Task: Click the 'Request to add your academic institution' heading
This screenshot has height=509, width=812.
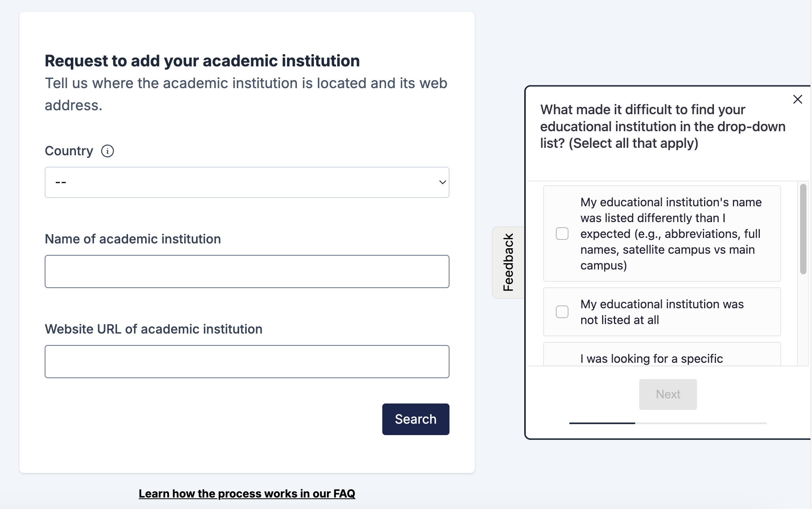Action: [202, 61]
